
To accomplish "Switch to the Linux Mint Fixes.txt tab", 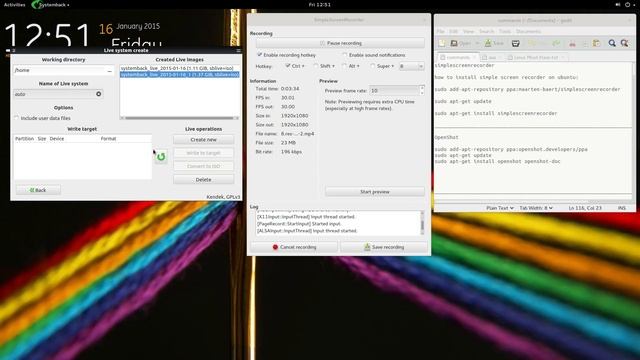I will click(535, 58).
